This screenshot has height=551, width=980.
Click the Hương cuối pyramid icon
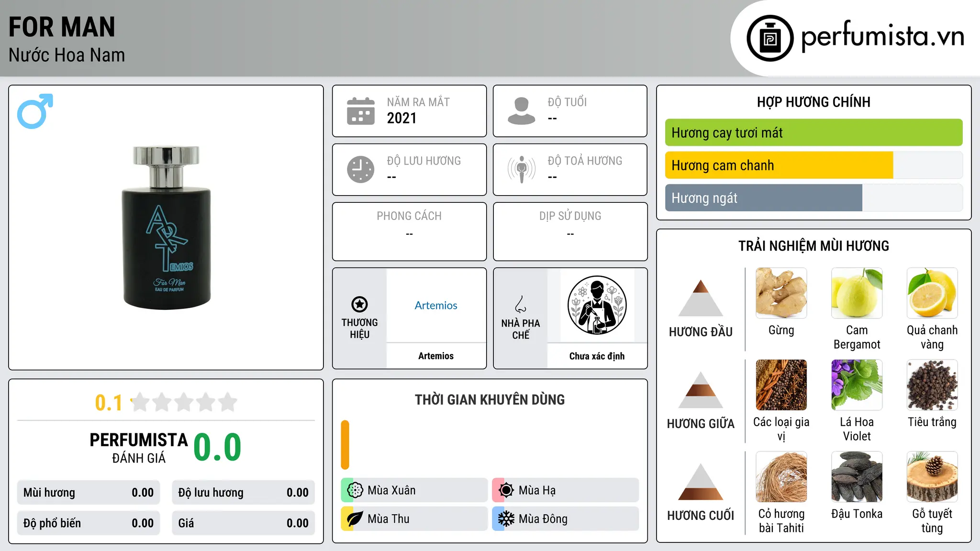[701, 482]
